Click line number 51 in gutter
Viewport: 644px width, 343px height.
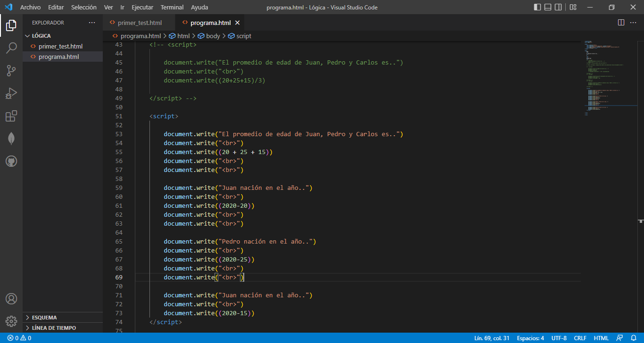coord(118,116)
